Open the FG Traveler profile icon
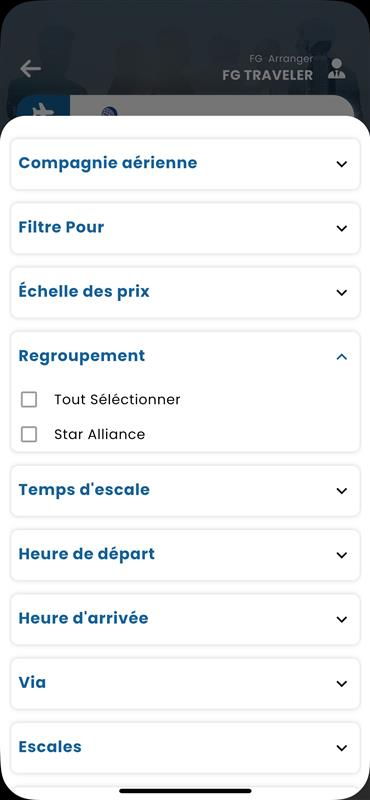The image size is (370, 800). [x=336, y=69]
